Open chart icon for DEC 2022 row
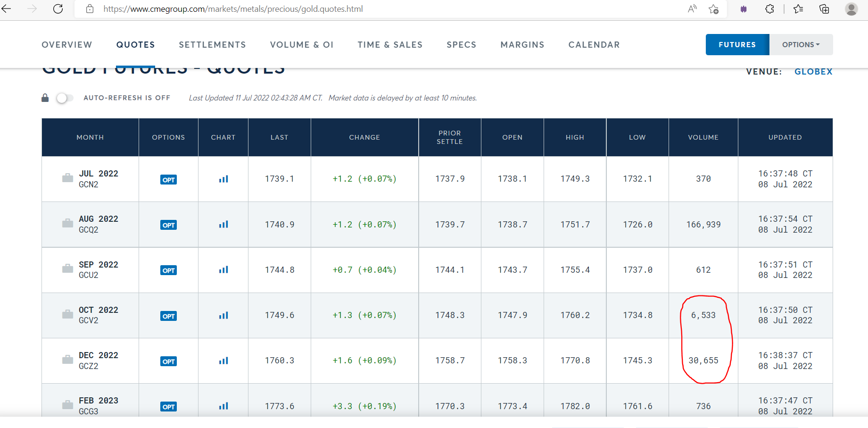 coord(223,361)
